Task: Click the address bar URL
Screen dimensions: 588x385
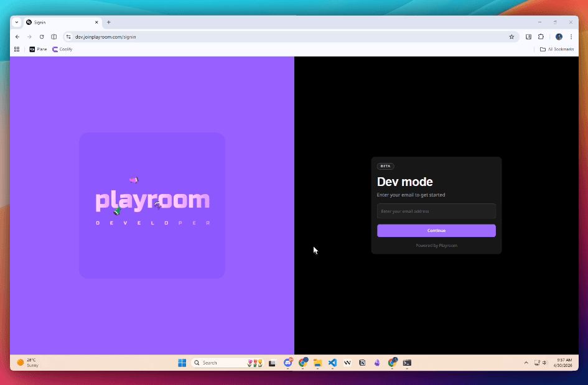Action: tap(105, 37)
